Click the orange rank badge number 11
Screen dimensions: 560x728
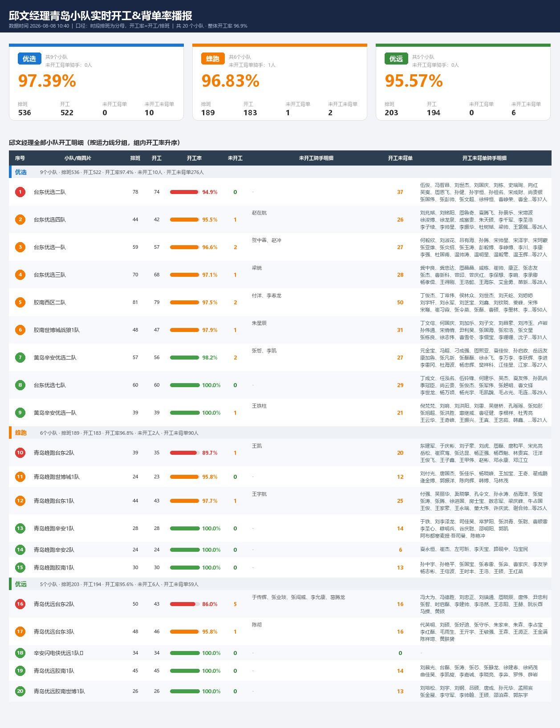(20, 477)
